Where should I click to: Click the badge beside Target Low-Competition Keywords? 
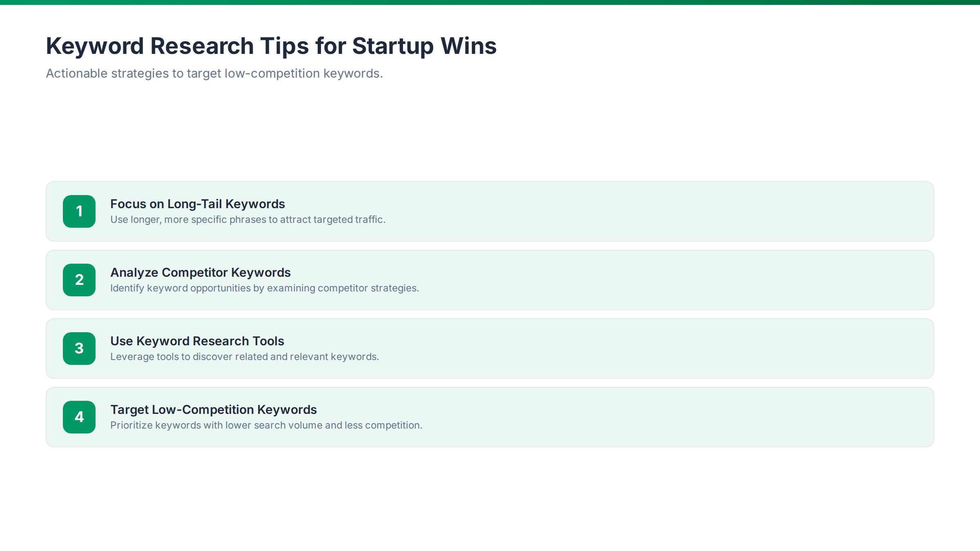pos(79,417)
